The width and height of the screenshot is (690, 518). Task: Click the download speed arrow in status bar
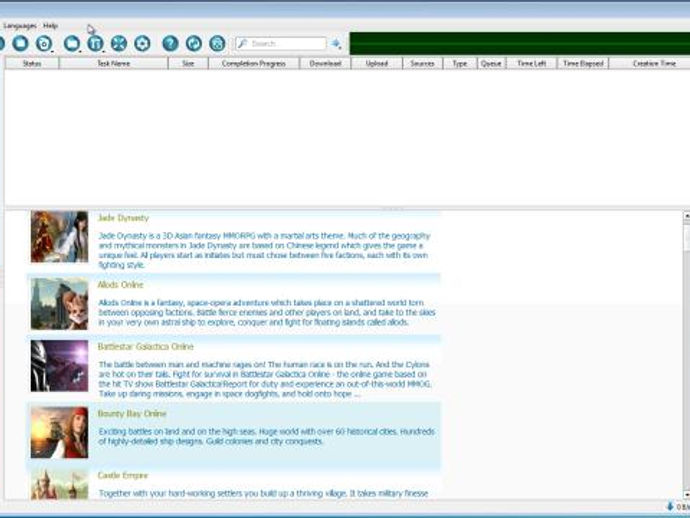(670, 506)
